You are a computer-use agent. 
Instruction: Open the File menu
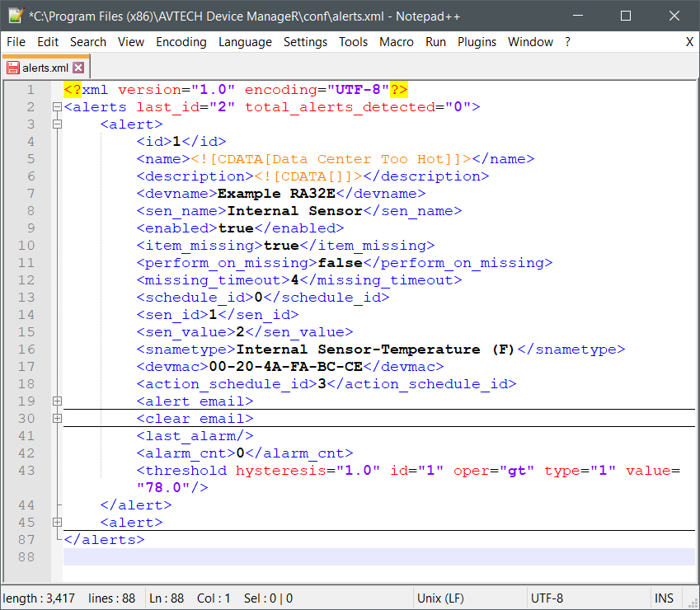point(16,42)
